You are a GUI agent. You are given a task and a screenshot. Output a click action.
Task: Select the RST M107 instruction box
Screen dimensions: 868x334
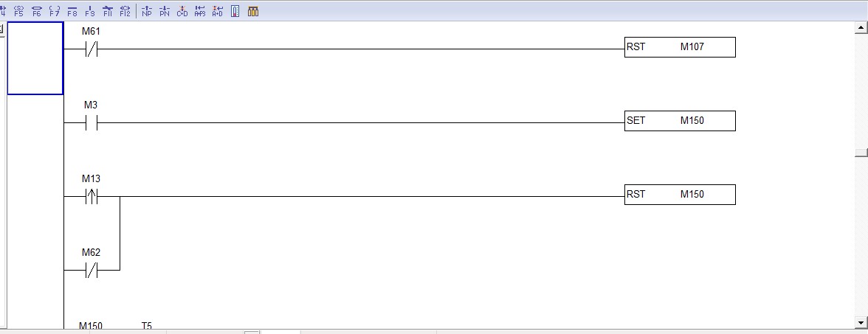680,47
